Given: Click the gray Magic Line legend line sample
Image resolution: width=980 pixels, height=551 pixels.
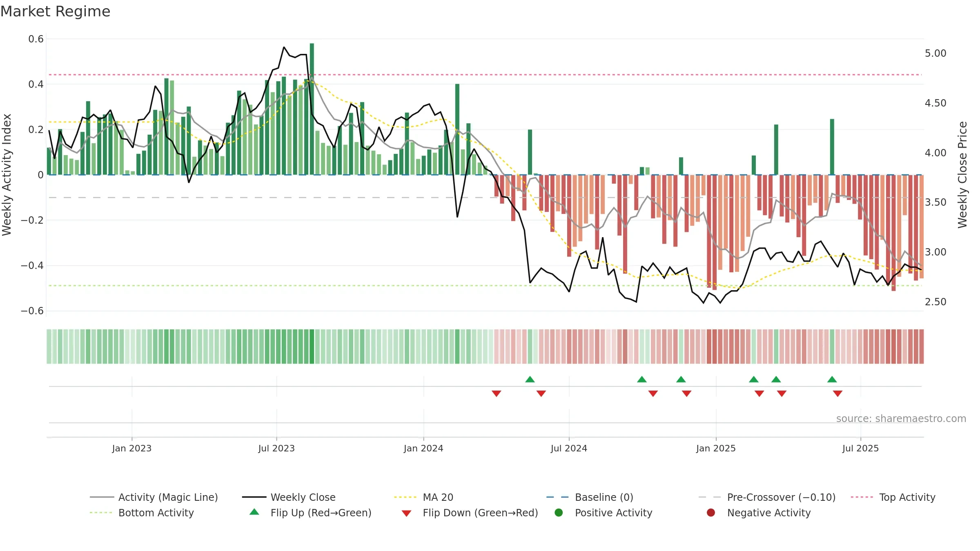Looking at the screenshot, I should point(102,497).
